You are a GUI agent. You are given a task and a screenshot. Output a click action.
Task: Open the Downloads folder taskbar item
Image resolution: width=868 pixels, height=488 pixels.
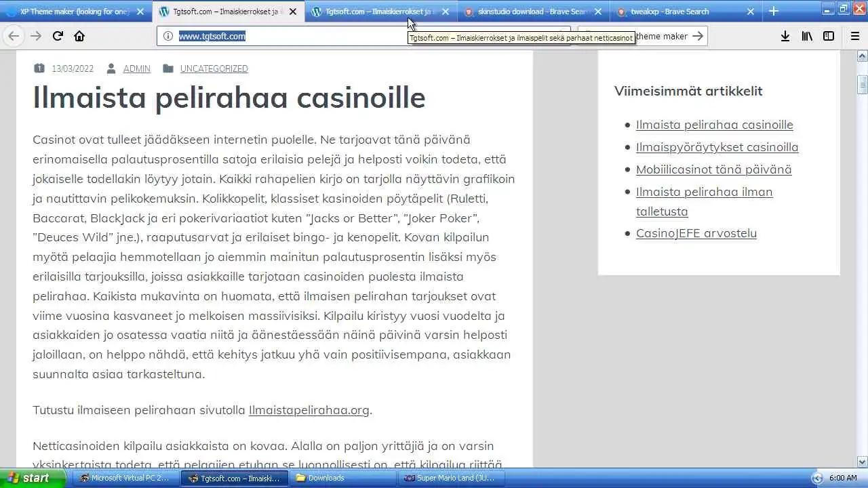click(342, 478)
